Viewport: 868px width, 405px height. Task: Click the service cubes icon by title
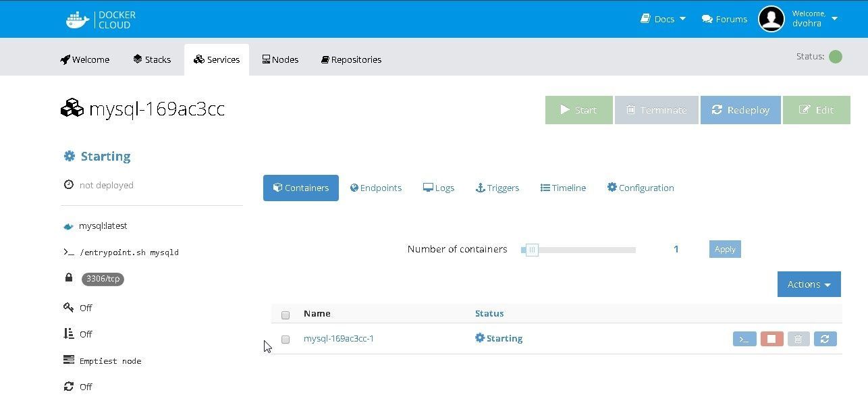(72, 109)
